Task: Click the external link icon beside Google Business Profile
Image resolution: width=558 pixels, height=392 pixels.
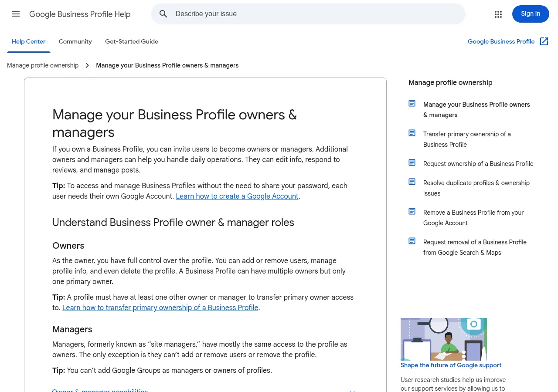Action: (544, 41)
